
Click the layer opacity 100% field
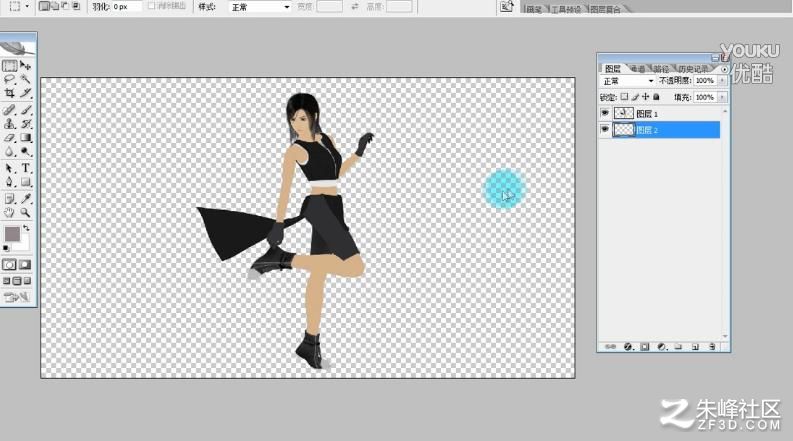(x=705, y=80)
